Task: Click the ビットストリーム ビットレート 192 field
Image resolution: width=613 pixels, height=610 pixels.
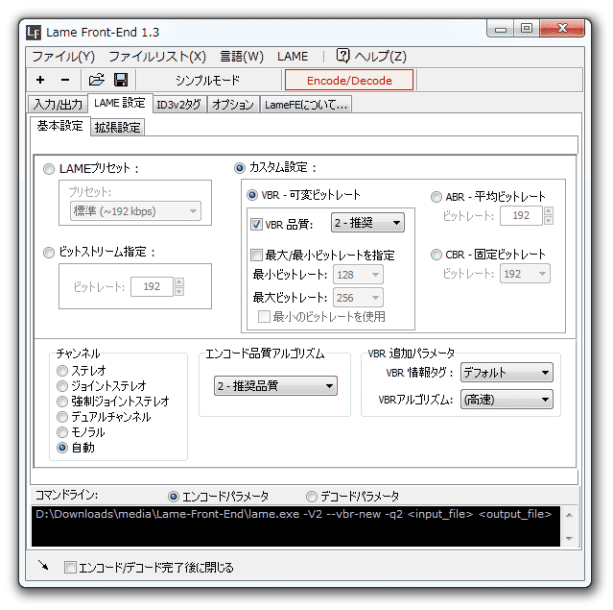Action: [152, 287]
